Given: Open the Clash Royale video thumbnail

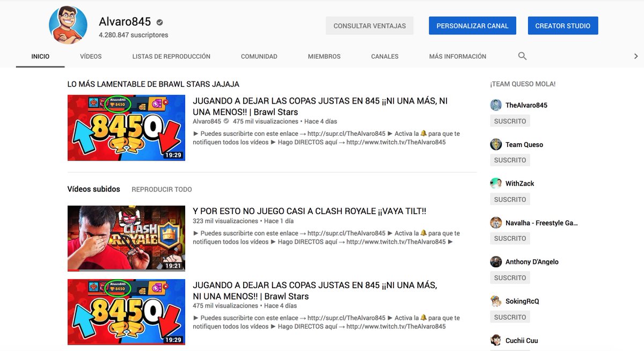Looking at the screenshot, I should coord(126,238).
